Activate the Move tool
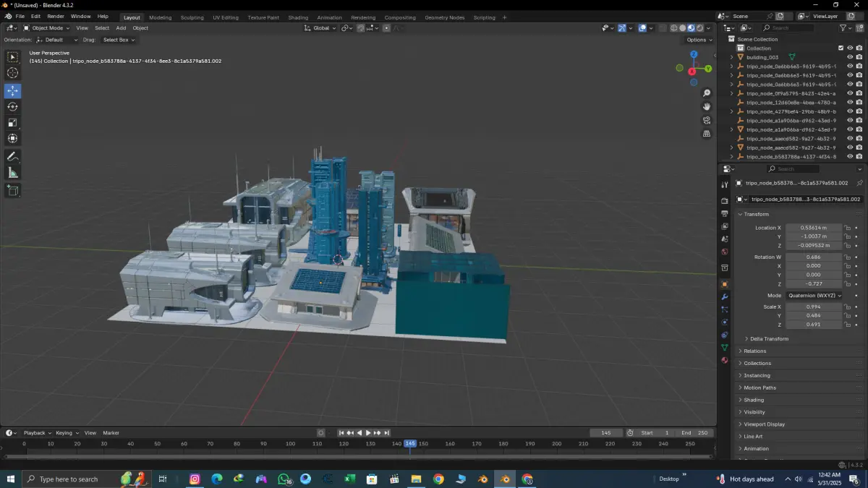The width and height of the screenshot is (868, 488). point(13,91)
